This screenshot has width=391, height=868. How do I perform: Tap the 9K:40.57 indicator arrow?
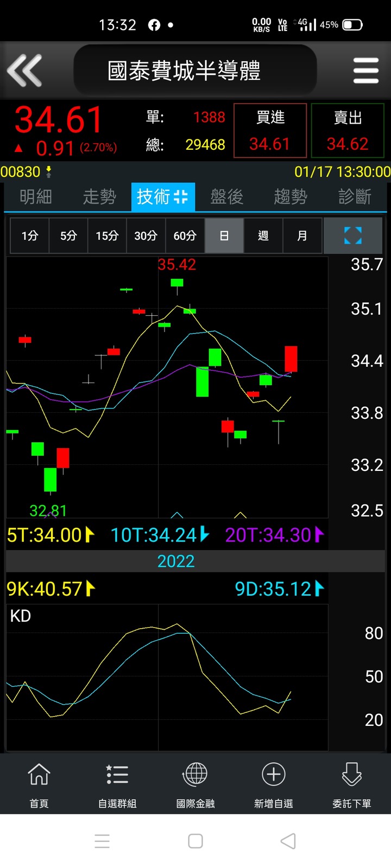pyautogui.click(x=91, y=589)
